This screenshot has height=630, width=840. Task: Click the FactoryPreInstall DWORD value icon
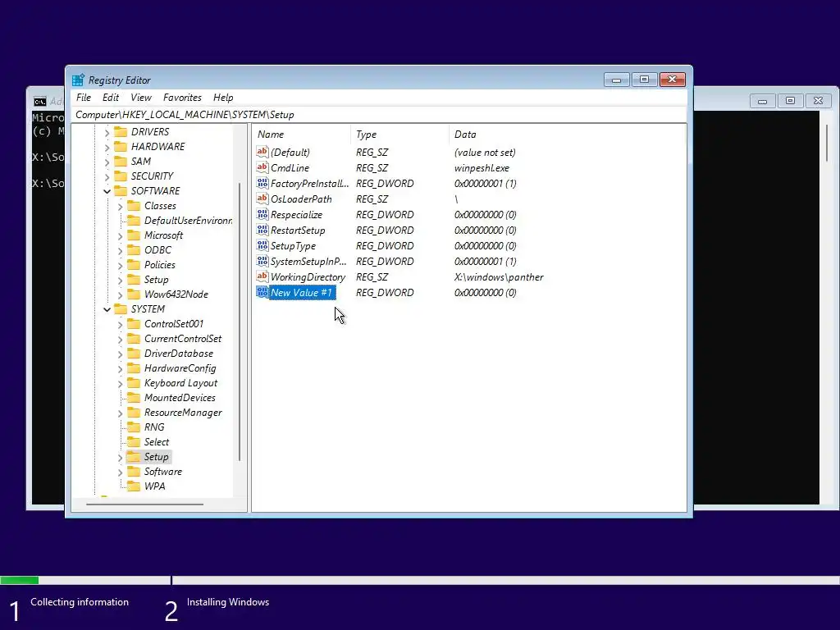[x=262, y=183]
